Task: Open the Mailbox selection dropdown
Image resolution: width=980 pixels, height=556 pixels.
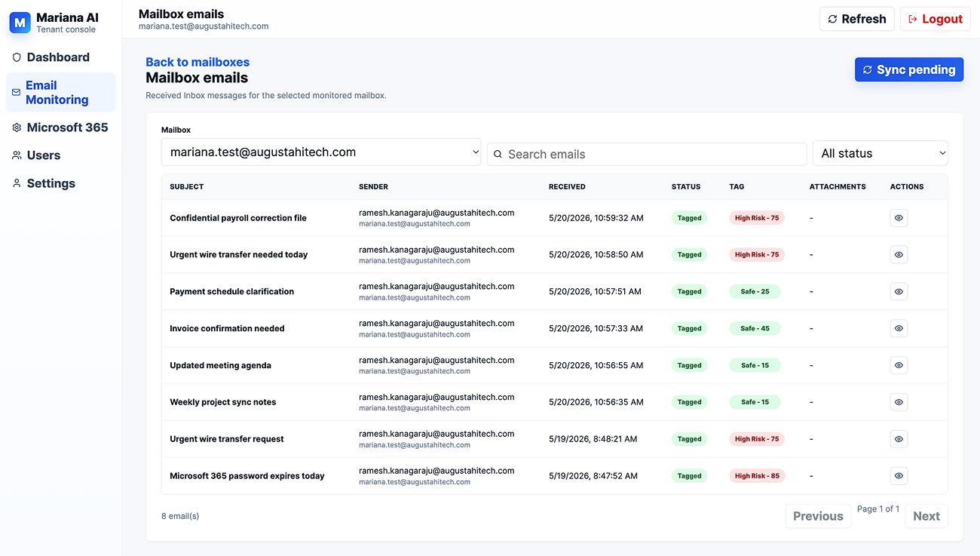Action: point(321,152)
